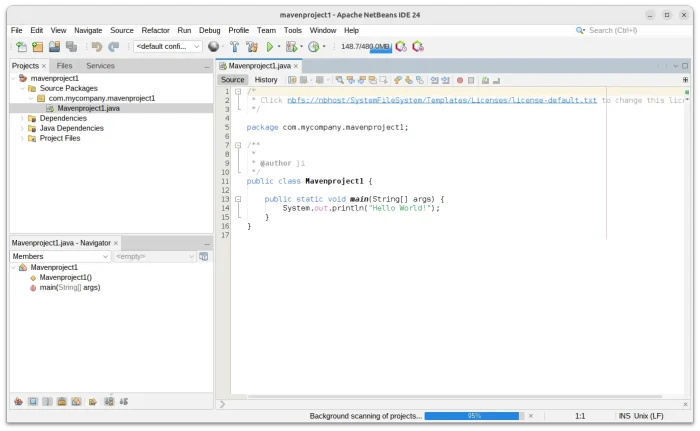Click the Source view button
Image resolution: width=700 pixels, height=431 pixels.
[233, 80]
